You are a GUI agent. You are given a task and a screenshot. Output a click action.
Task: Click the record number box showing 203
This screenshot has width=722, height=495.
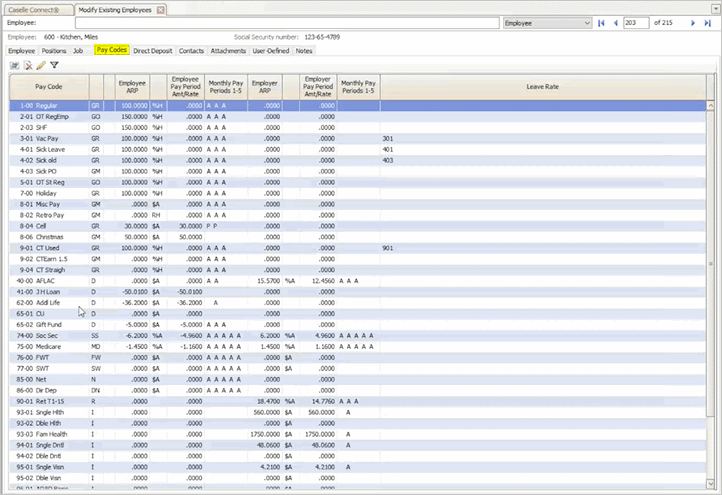pos(636,22)
